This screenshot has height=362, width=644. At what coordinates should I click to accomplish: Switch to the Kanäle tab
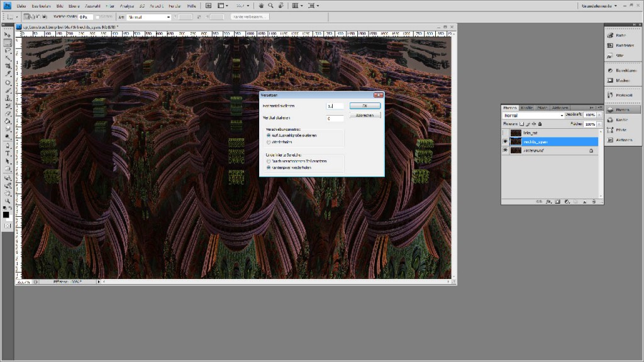click(527, 107)
